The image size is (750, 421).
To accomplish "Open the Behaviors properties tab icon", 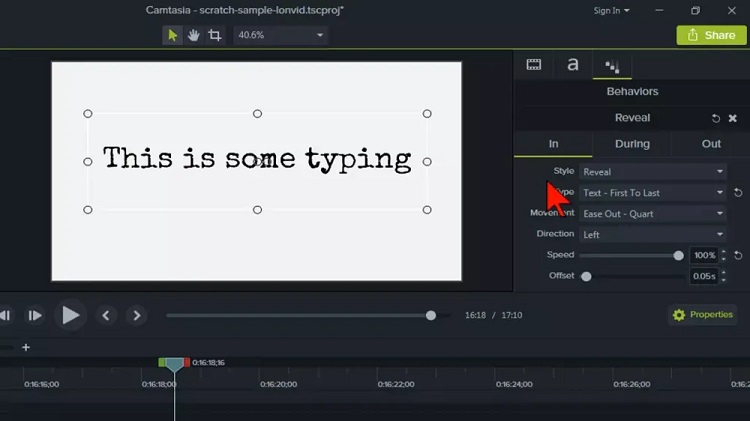I will point(612,66).
